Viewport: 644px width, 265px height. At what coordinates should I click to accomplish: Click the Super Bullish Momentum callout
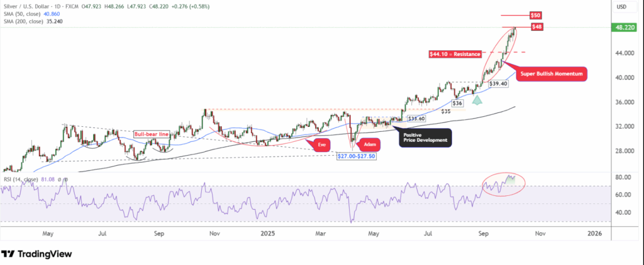[x=551, y=74]
